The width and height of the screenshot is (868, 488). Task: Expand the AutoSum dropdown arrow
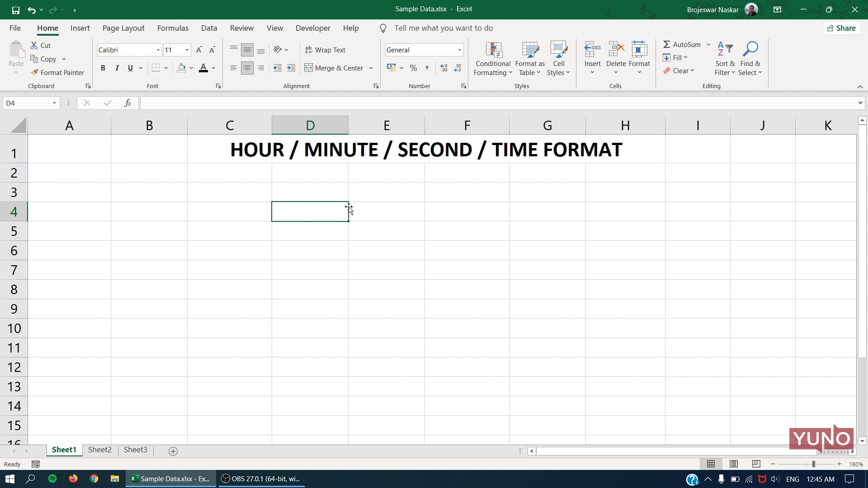[708, 44]
